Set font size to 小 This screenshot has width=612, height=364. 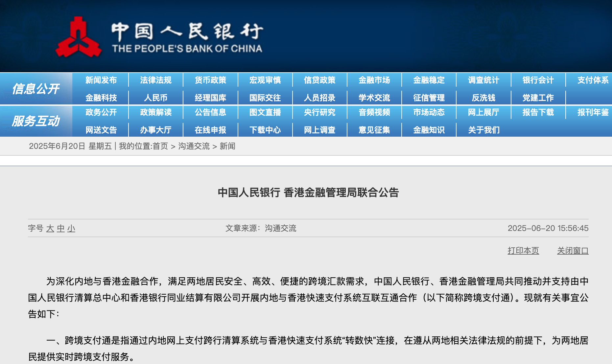click(71, 228)
